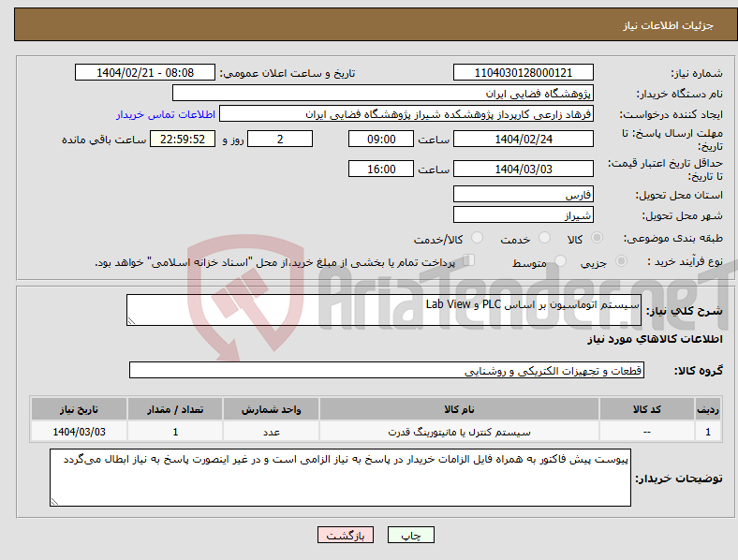
Task: Click the شماره نیاز label
Action: [x=697, y=73]
